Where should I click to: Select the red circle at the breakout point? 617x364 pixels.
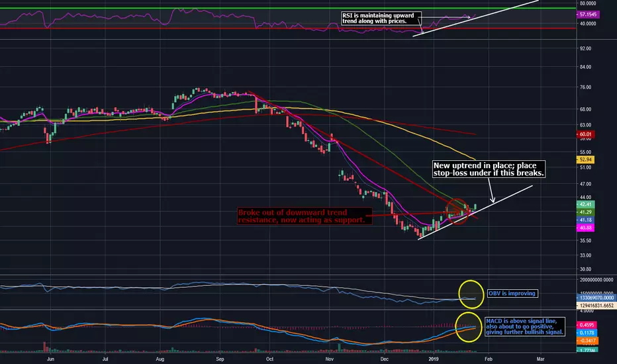click(x=457, y=212)
